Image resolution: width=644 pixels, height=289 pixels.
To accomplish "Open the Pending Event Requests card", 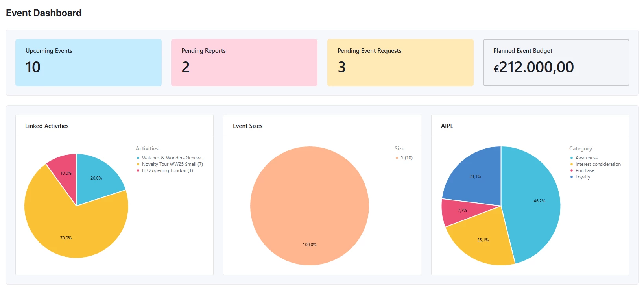I will [x=400, y=62].
